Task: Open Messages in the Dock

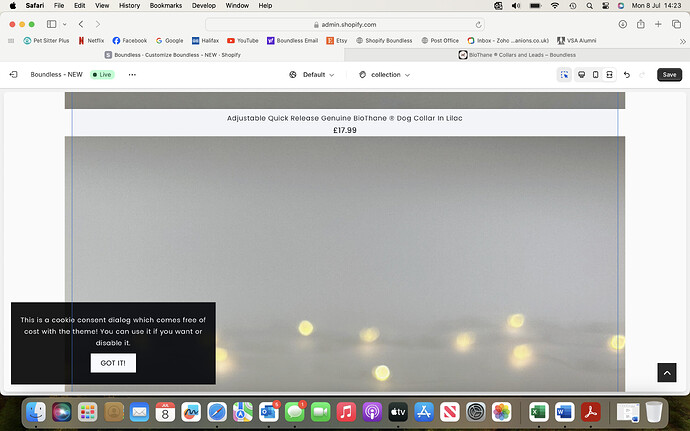Action: (295, 413)
